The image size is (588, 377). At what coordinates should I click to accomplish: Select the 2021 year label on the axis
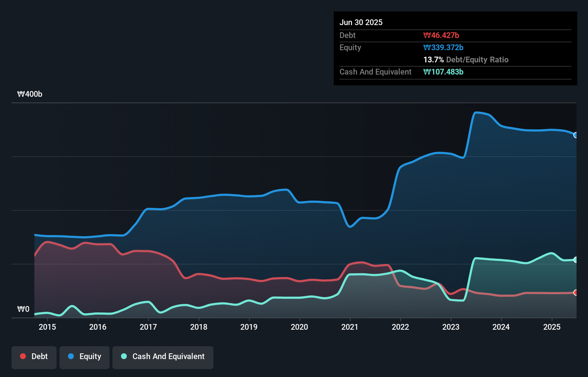[351, 327]
